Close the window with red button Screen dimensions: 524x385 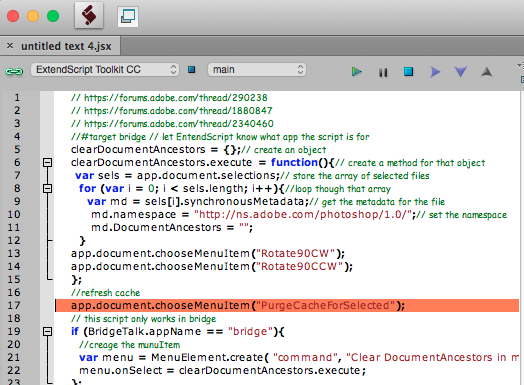point(13,16)
